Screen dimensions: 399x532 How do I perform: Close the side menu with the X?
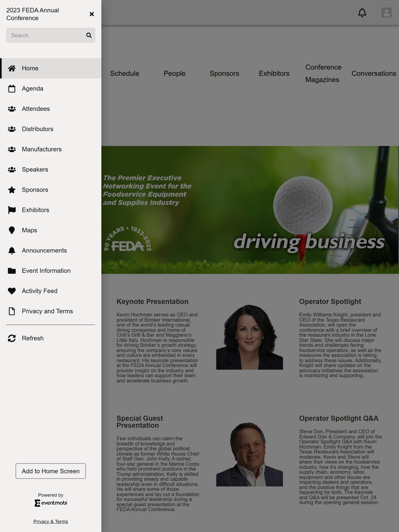[x=92, y=14]
